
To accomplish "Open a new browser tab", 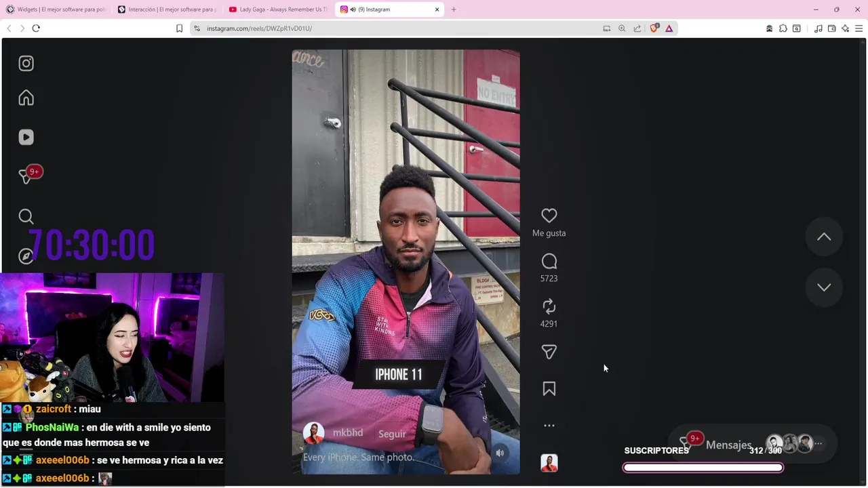I will [x=454, y=9].
